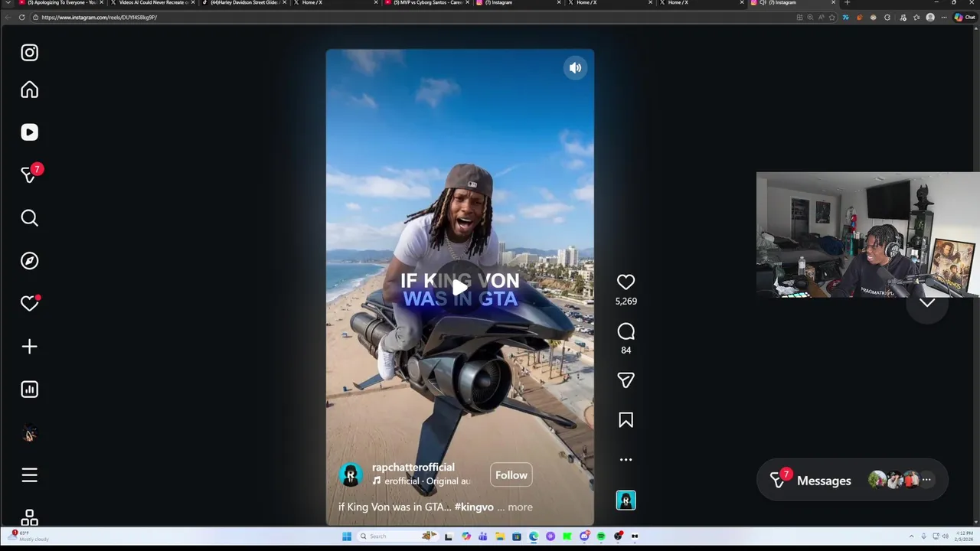980x551 pixels.
Task: Create new post with plus icon
Action: tap(29, 347)
